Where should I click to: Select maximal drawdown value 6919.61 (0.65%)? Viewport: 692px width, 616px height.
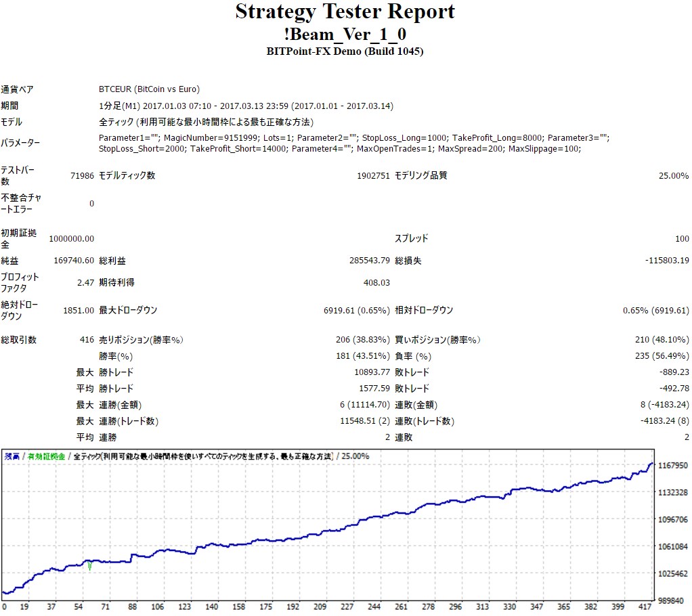coord(357,310)
